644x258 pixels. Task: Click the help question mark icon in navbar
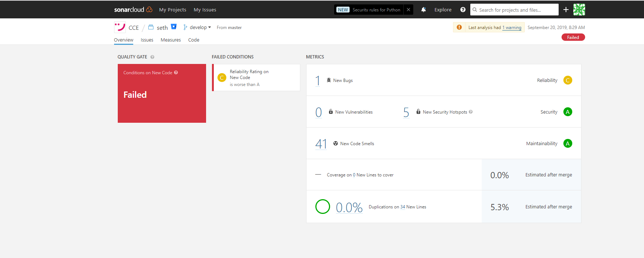coord(463,10)
